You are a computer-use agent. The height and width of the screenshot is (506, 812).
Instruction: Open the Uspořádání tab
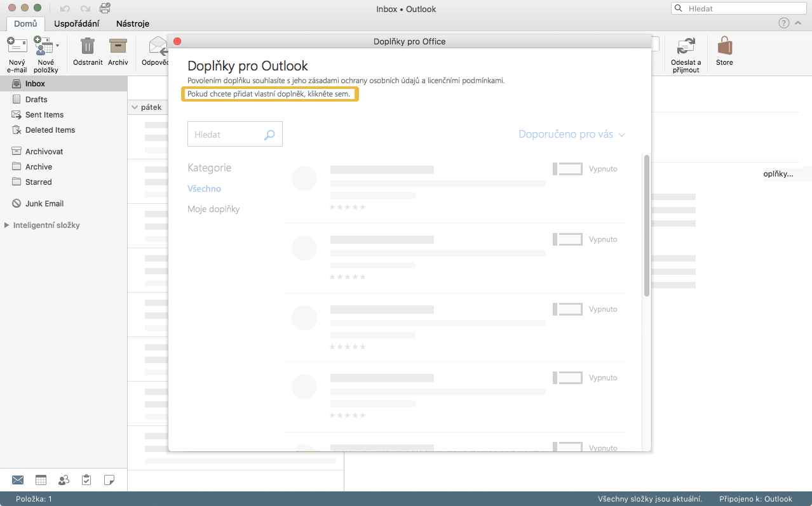pos(77,23)
